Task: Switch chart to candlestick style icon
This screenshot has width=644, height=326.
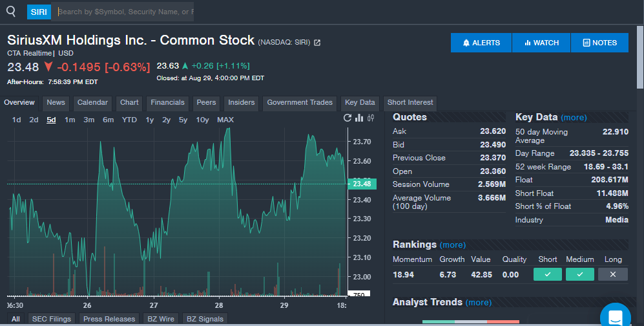Action: click(x=371, y=118)
